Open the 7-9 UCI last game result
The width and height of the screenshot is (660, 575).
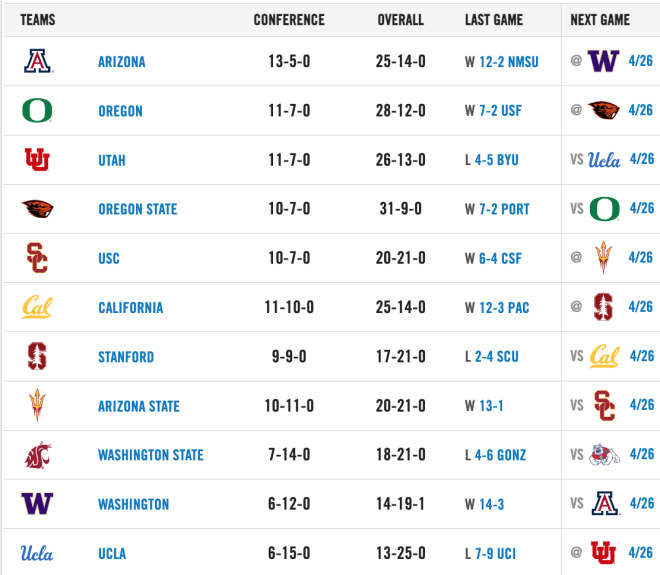(x=495, y=554)
